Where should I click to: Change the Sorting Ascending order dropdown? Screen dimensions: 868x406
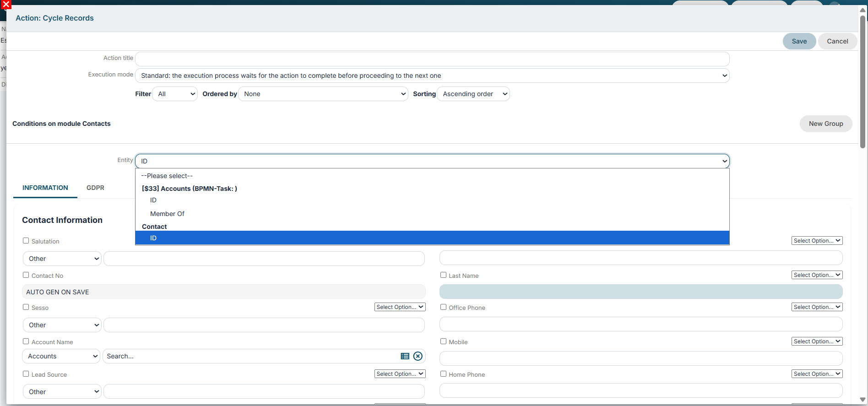tap(473, 94)
